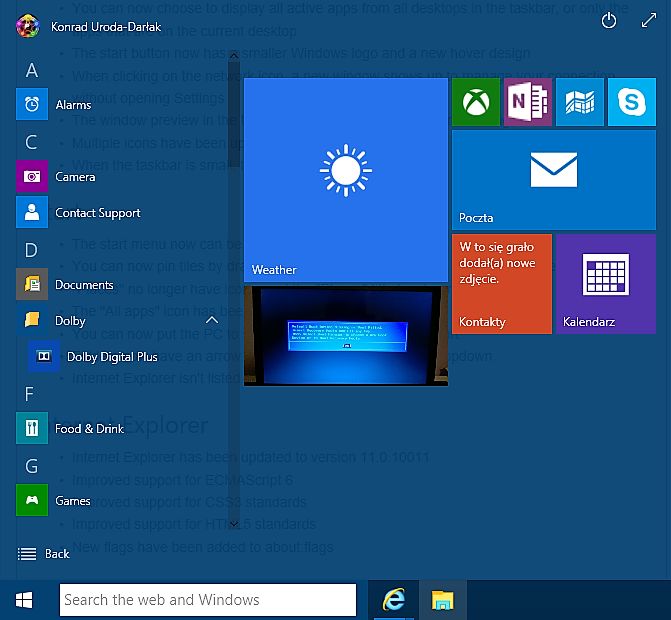Screen dimensions: 671x620
Task: Click the app list scroll down arrow
Action: (x=234, y=524)
